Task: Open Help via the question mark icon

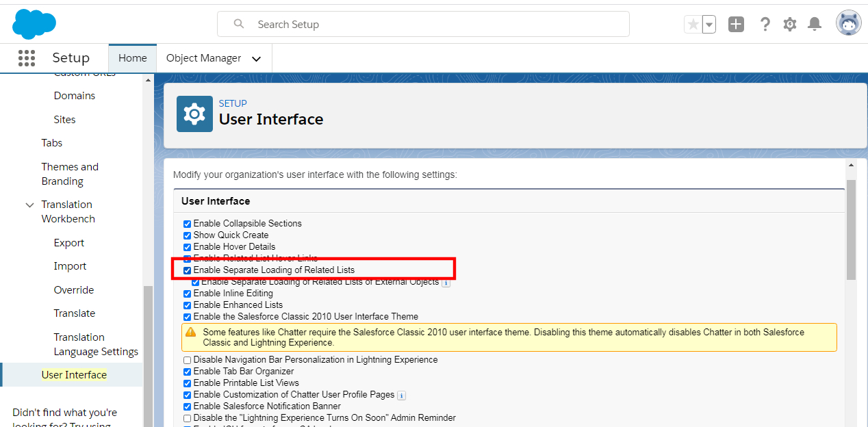Action: click(x=765, y=23)
